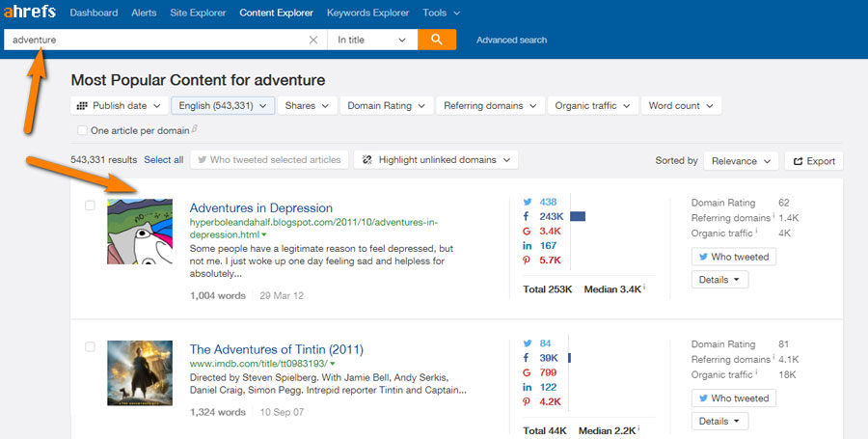Image resolution: width=868 pixels, height=439 pixels.
Task: Click Twitter share count for Adventures in Depression
Action: click(548, 202)
